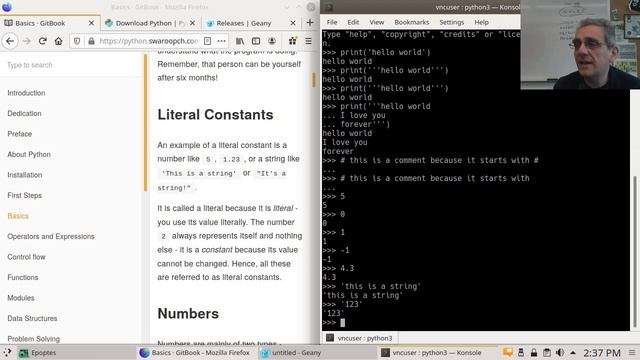Toggle Firefox sidebar view
The width and height of the screenshot is (640, 360).
point(256,41)
